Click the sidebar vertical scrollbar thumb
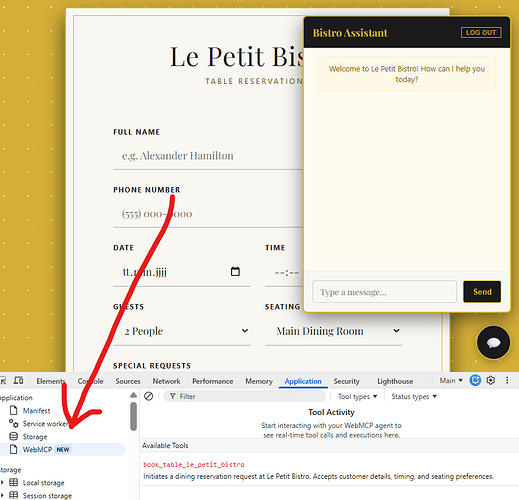 [x=134, y=416]
